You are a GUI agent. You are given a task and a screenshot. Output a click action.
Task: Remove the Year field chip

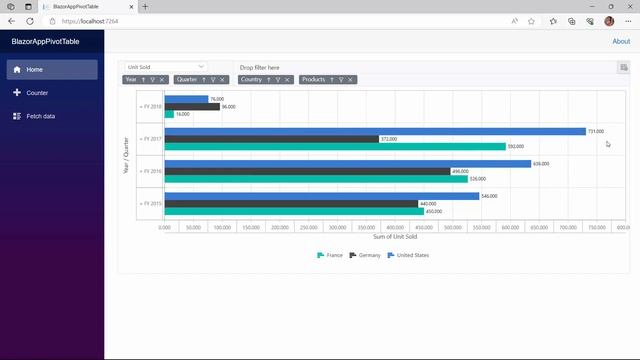162,80
